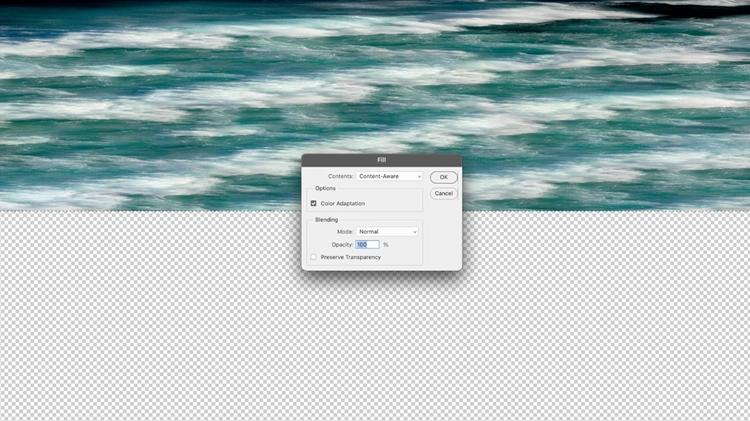Click the OK button in Fill dialog
This screenshot has width=750, height=421.
tap(443, 177)
